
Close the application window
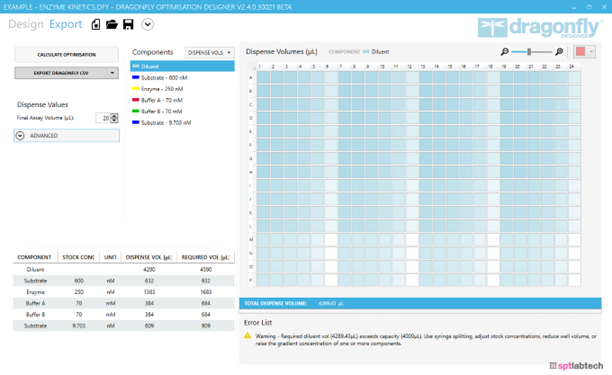[x=604, y=7]
